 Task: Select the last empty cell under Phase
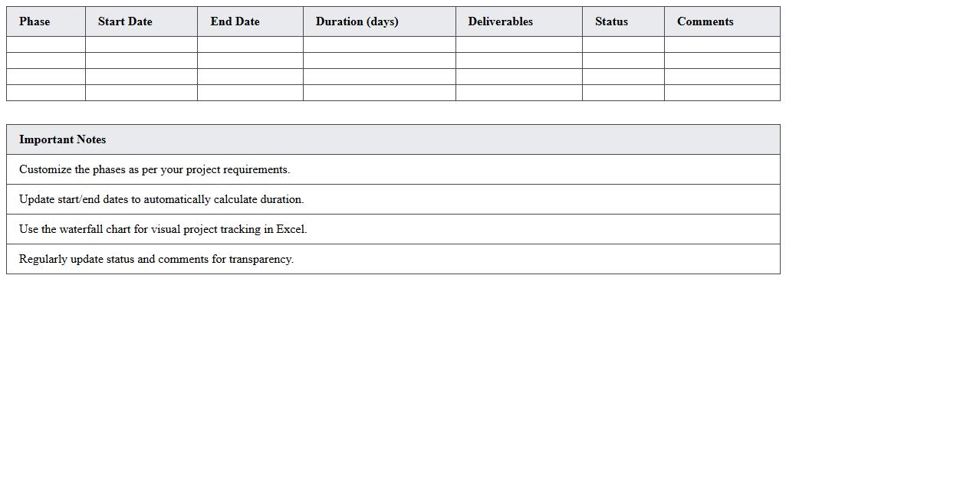pyautogui.click(x=46, y=93)
